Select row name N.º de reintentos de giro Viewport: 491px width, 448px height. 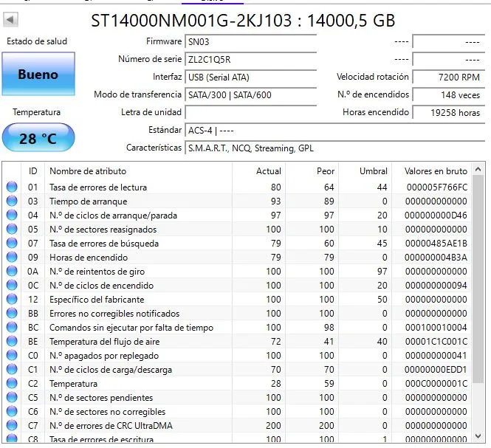click(97, 272)
